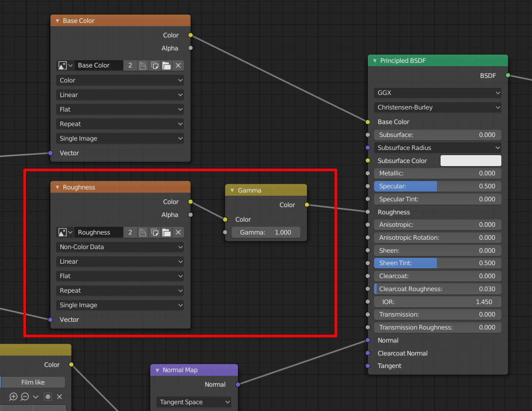
Task: Open Flat projection dropdown in Base Color node
Action: (x=120, y=109)
